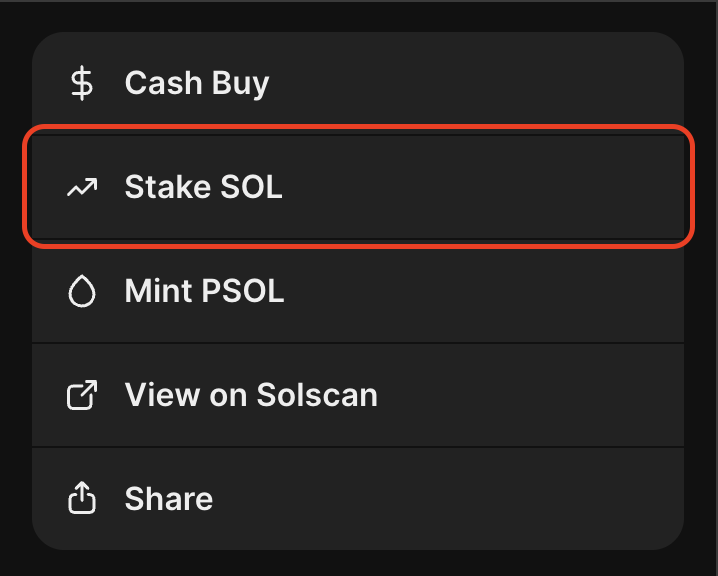Viewport: 718px width, 576px height.
Task: Click the droplet mint icon
Action: coord(81,291)
